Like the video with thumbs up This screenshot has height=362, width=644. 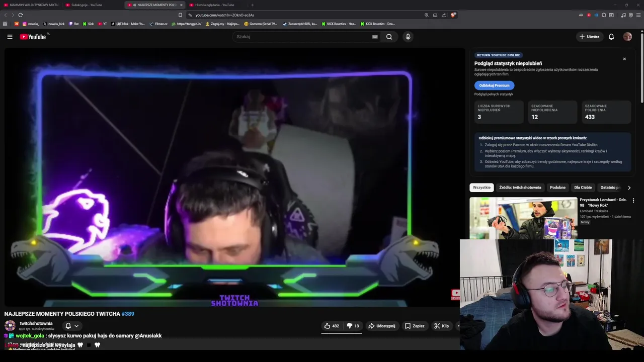332,326
